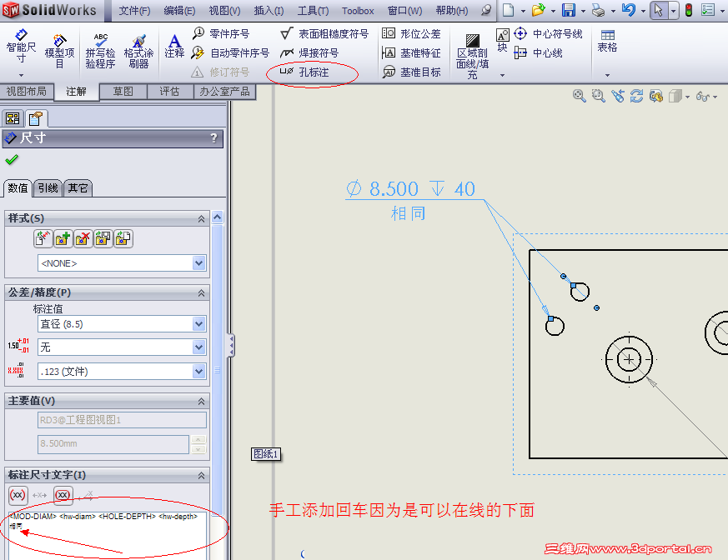Click in the dimension text box

pos(108,535)
